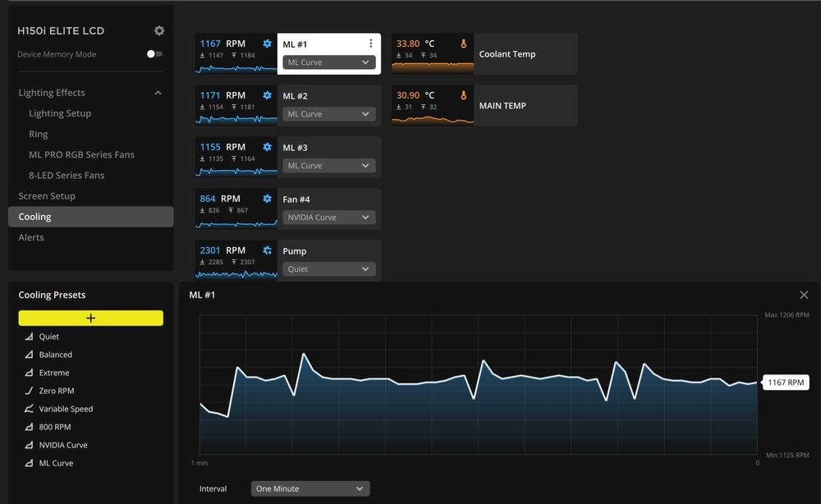Open Fan #4 NVIDIA Curve dropdown
This screenshot has height=504, width=821.
point(329,218)
